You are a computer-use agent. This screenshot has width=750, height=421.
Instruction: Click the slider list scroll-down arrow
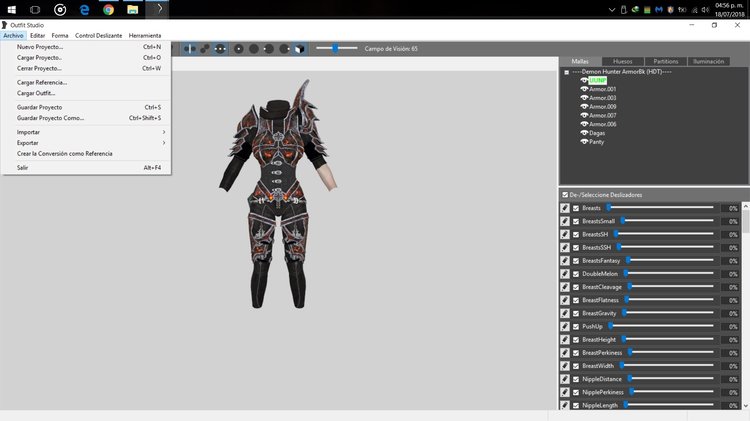(x=746, y=406)
